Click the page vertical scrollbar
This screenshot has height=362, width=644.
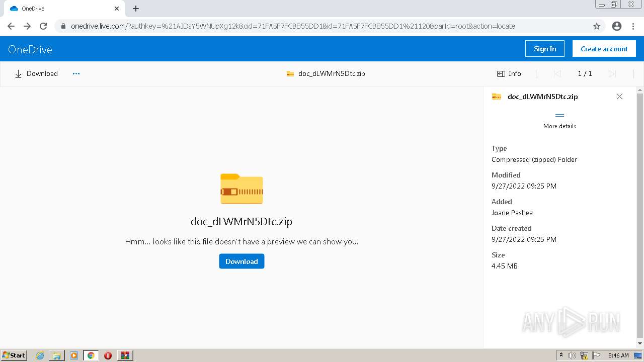point(640,216)
